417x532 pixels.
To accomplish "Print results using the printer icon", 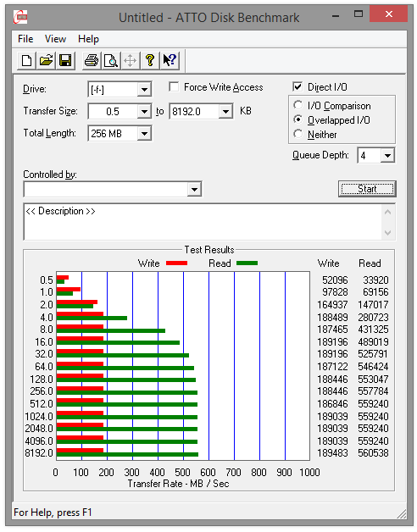I will tap(92, 61).
